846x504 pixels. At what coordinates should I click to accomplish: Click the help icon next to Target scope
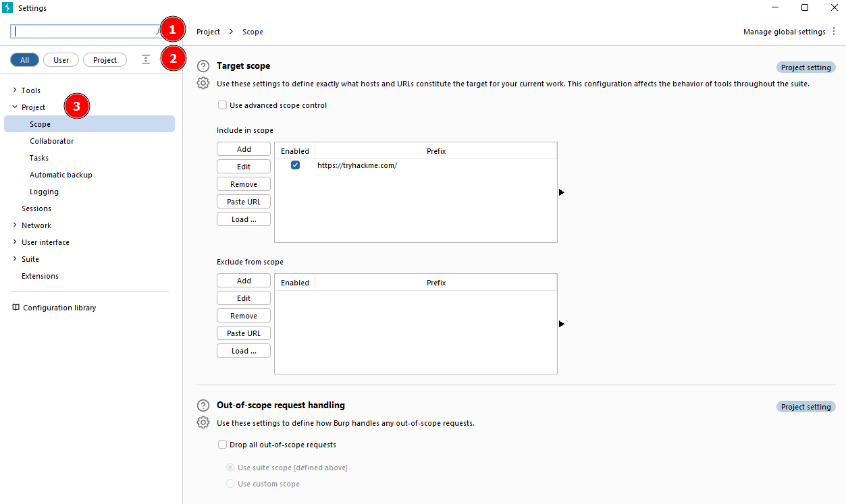click(203, 65)
